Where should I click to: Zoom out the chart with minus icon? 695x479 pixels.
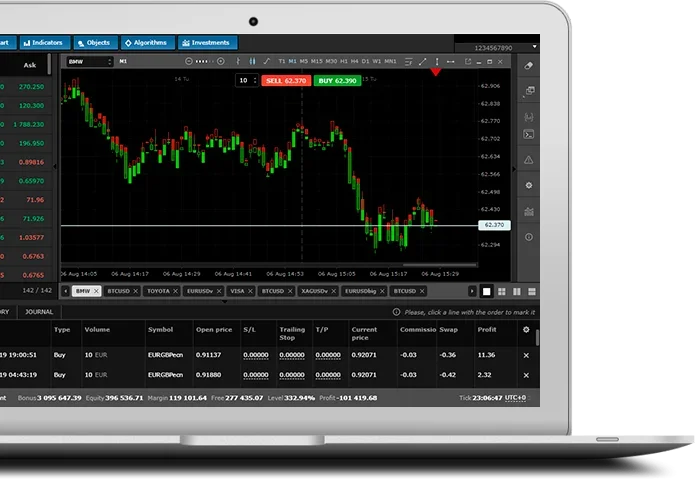pos(188,62)
